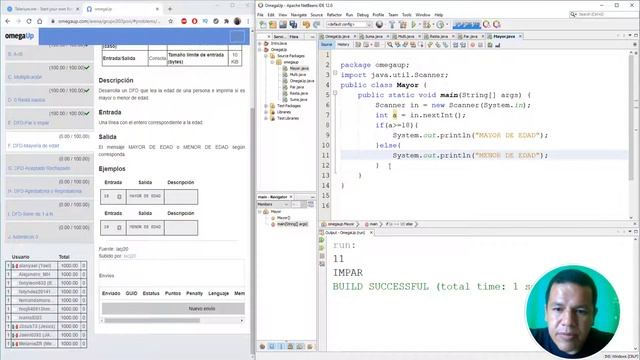The width and height of the screenshot is (640, 360).
Task: Reload the omegaUp page in browser
Action: 29,21
